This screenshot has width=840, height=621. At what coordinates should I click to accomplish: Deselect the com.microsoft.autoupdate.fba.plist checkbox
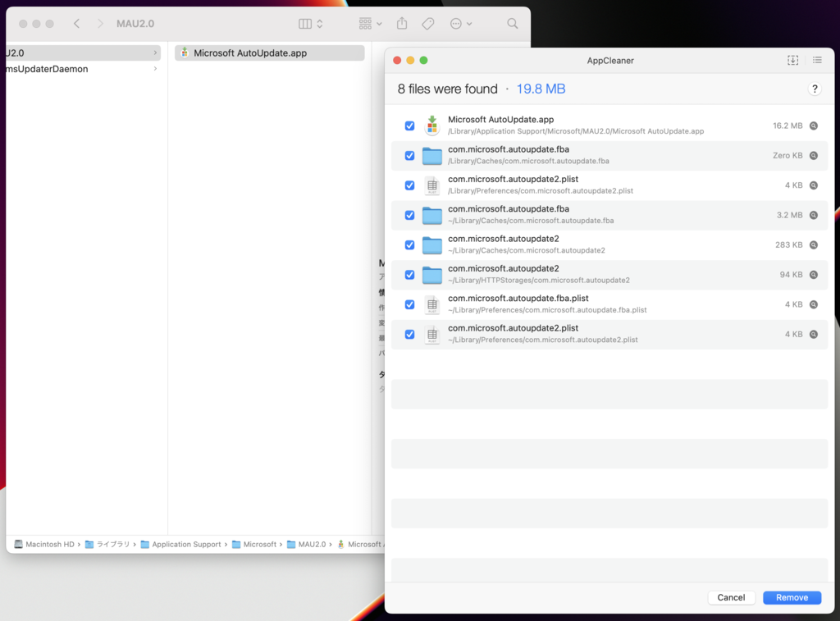pyautogui.click(x=409, y=304)
